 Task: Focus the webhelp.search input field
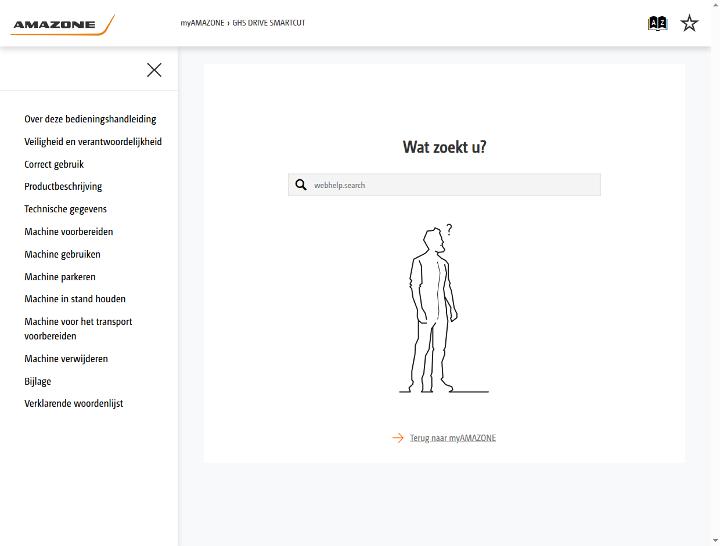pyautogui.click(x=444, y=185)
